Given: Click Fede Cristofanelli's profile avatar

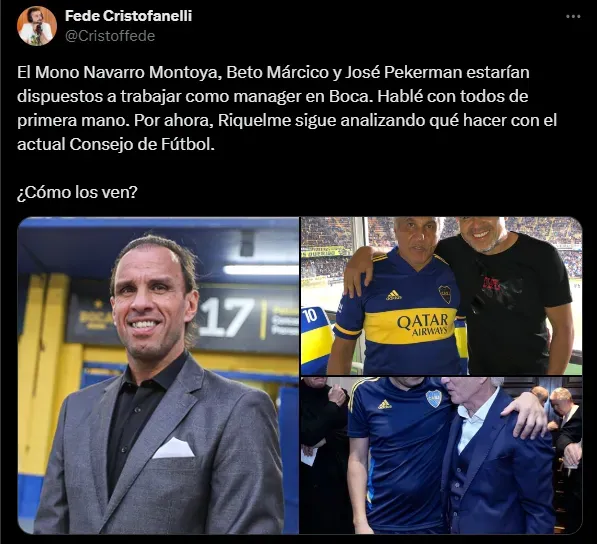Looking at the screenshot, I should coord(37,26).
